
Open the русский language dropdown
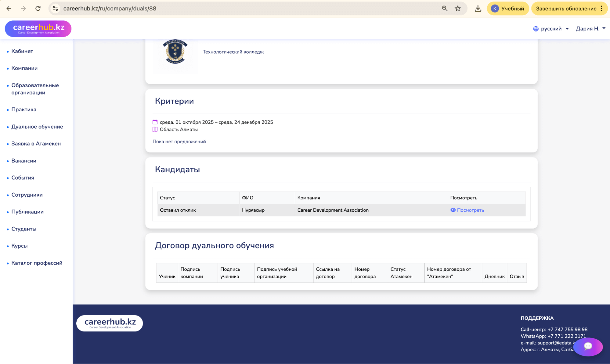(551, 29)
